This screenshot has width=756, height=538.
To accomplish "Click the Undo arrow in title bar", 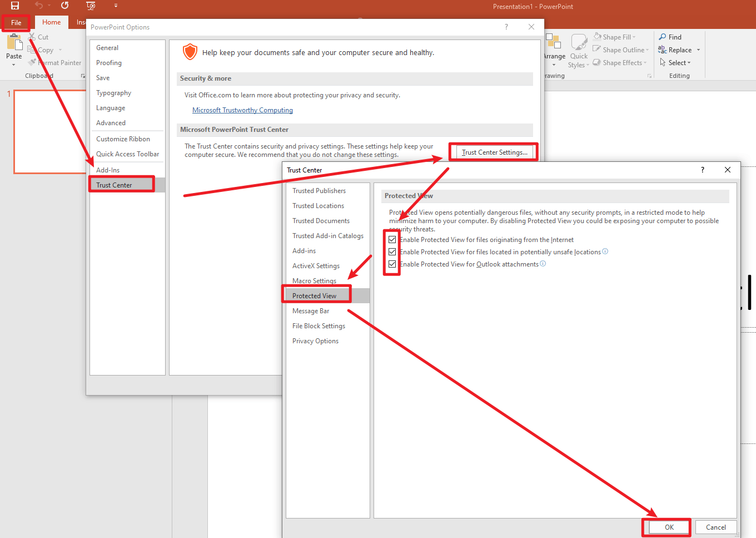I will click(x=38, y=6).
